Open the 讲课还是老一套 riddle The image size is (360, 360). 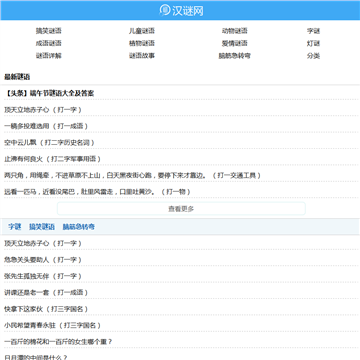(x=46, y=292)
